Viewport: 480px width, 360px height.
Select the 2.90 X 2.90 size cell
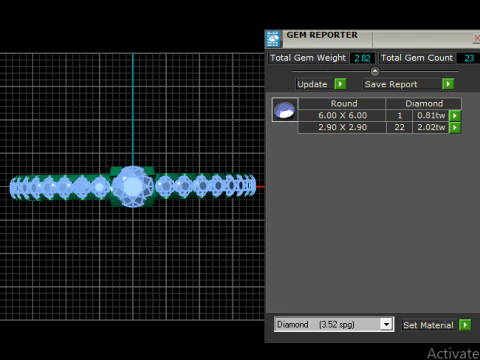click(x=342, y=127)
